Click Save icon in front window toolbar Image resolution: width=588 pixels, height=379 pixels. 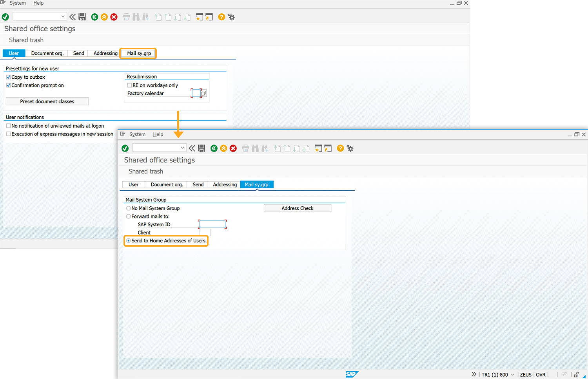click(x=201, y=148)
